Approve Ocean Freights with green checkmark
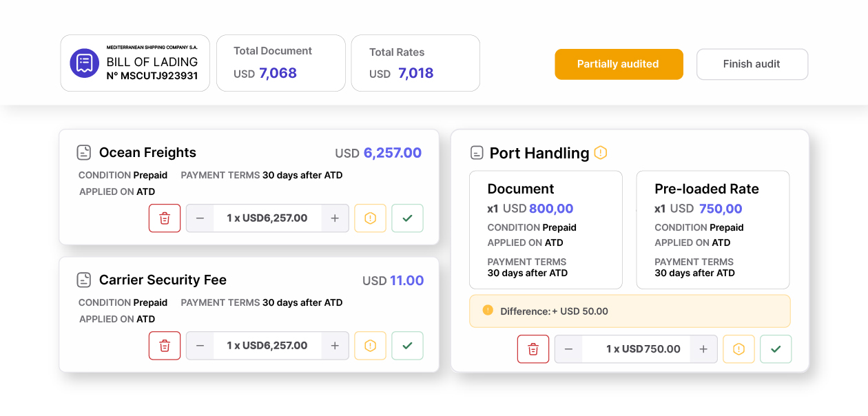 pyautogui.click(x=407, y=218)
